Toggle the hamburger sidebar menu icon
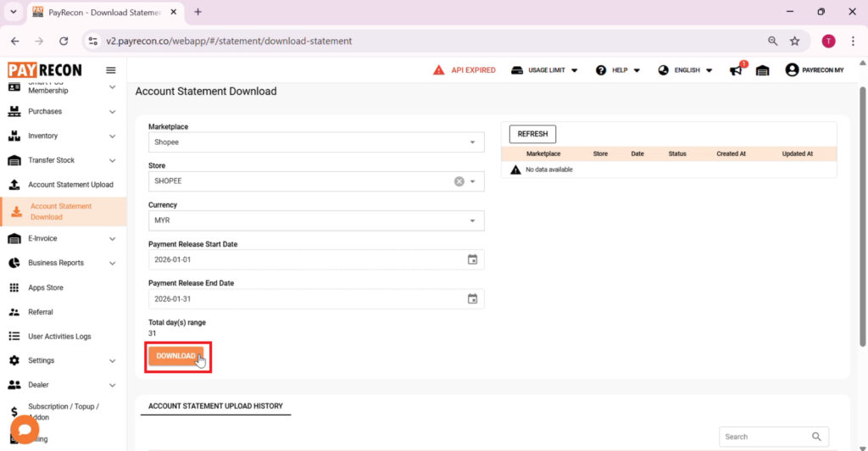 (x=111, y=70)
